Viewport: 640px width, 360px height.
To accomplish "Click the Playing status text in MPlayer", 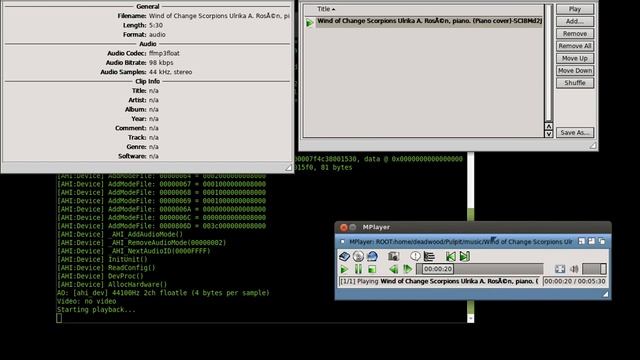I will tap(439, 281).
